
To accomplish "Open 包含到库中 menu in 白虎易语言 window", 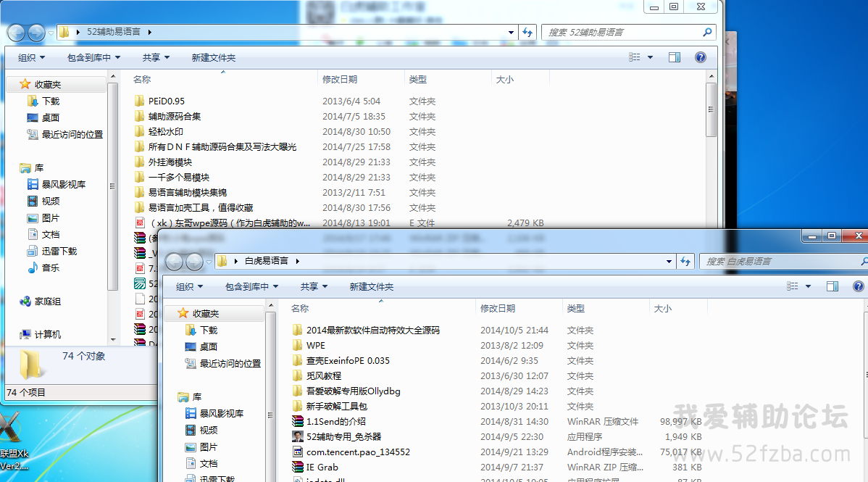I will point(251,286).
